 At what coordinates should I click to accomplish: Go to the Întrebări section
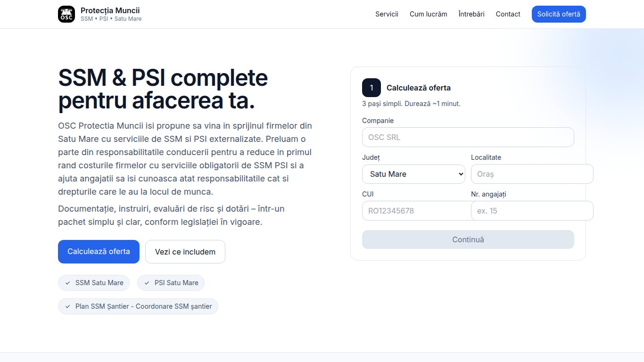pos(471,14)
